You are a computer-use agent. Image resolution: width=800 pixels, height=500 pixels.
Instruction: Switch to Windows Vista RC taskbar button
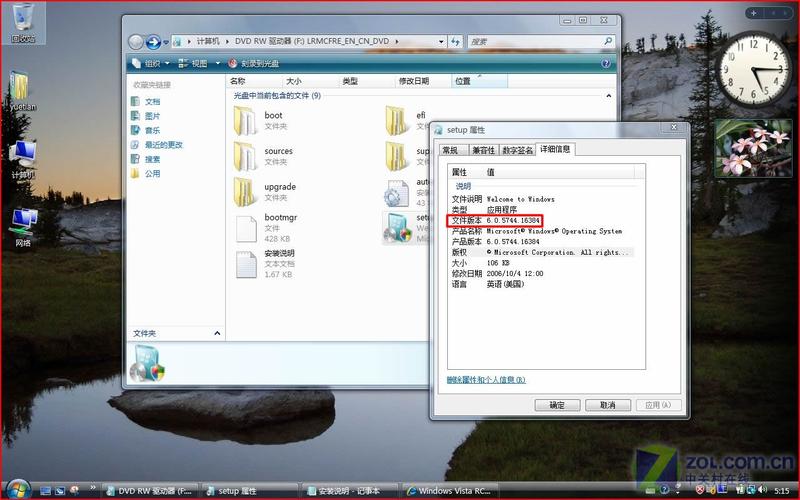449,491
